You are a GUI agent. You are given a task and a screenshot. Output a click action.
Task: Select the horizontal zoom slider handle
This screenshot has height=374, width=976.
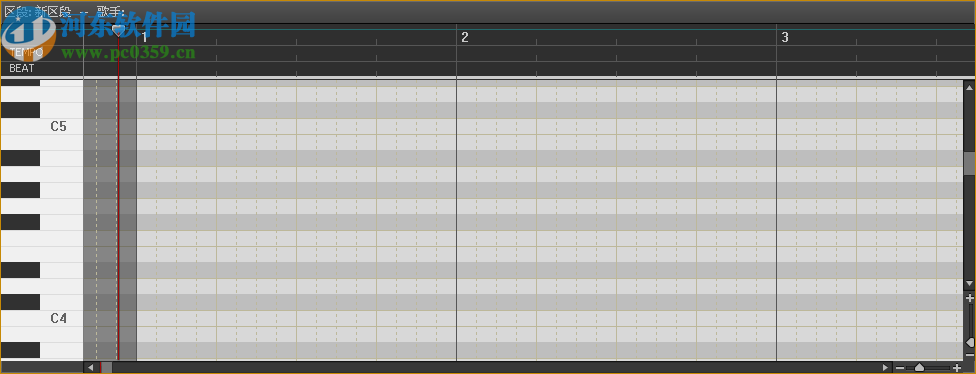point(919,367)
